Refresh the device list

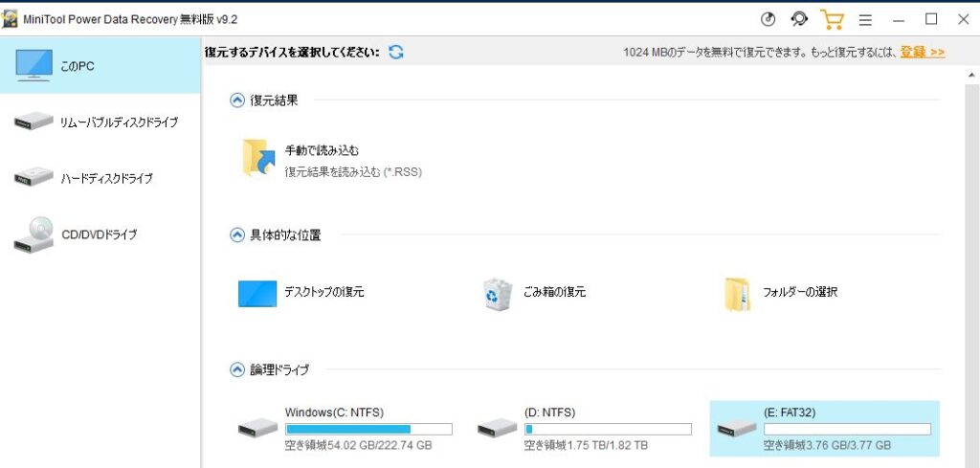[x=395, y=52]
